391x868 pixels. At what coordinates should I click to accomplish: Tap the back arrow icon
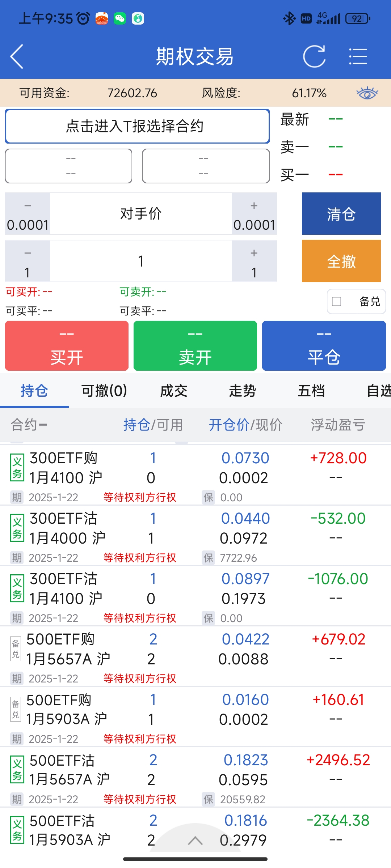17,56
